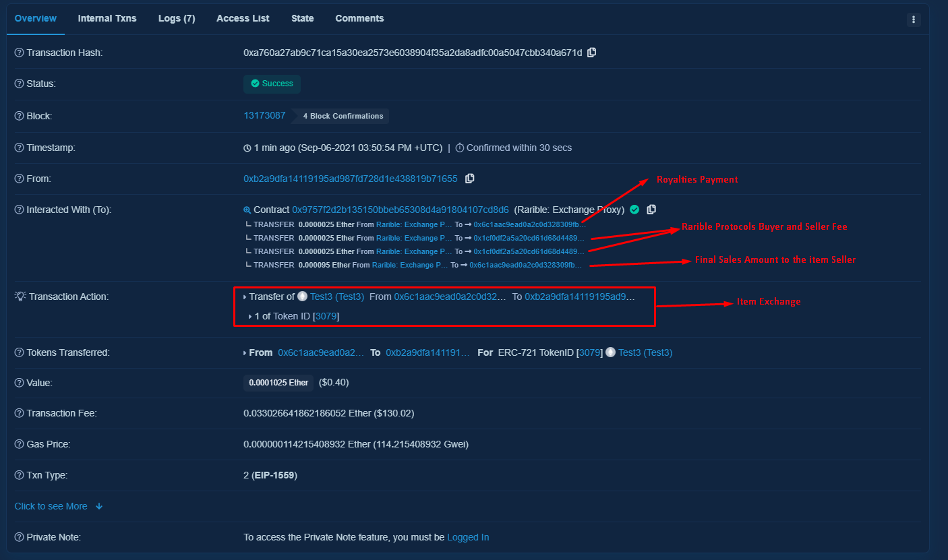The width and height of the screenshot is (948, 560).
Task: Click the help icon beside Block
Action: pyautogui.click(x=20, y=116)
